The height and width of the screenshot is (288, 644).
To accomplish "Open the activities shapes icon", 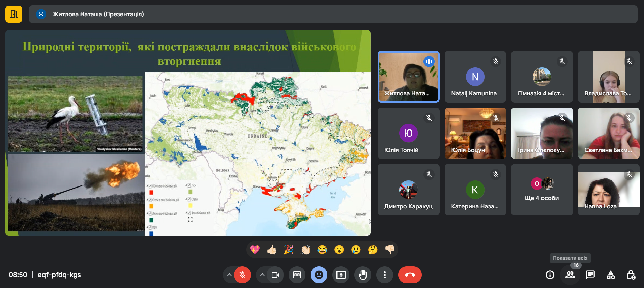I will pyautogui.click(x=611, y=275).
